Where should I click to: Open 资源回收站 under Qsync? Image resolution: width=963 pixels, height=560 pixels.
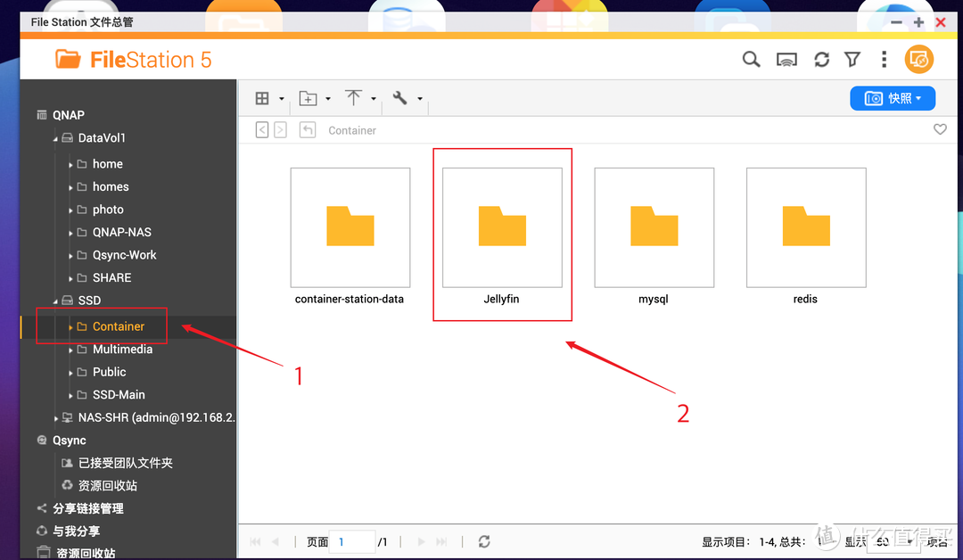pyautogui.click(x=108, y=486)
